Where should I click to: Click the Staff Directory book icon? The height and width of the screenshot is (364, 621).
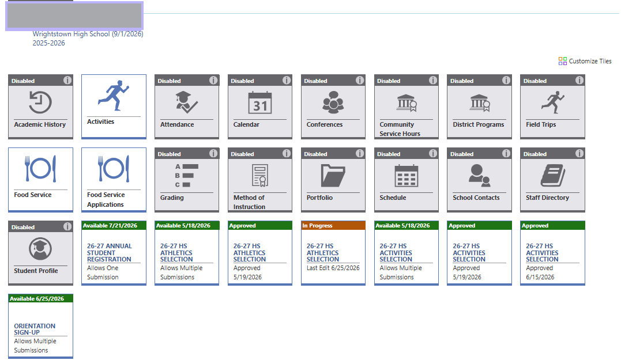coord(553,176)
